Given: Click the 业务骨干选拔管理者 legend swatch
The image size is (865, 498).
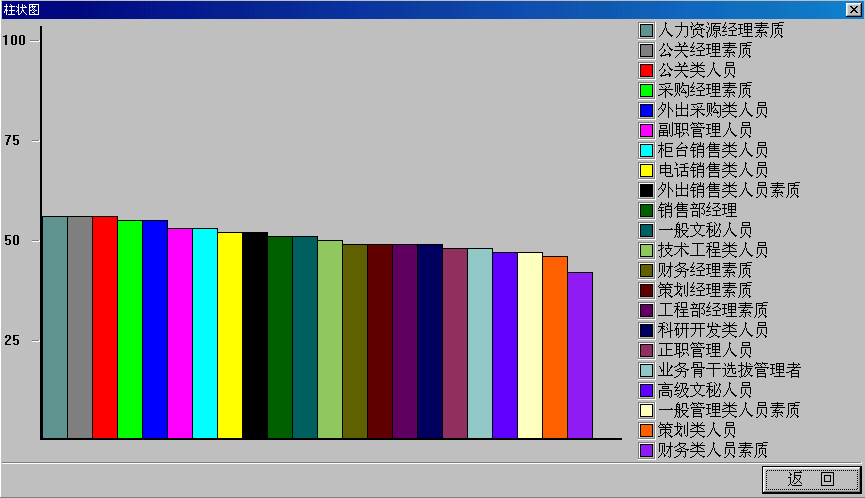Looking at the screenshot, I should point(646,370).
